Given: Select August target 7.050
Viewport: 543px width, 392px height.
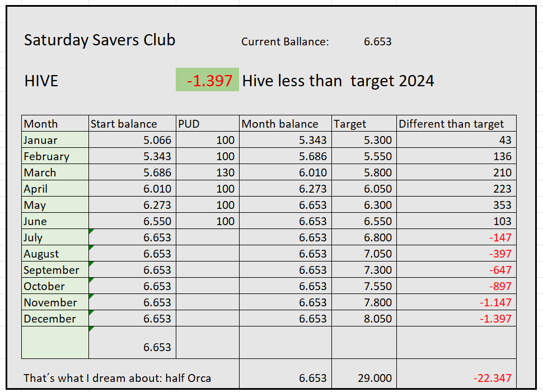Looking at the screenshot, I should tap(364, 254).
